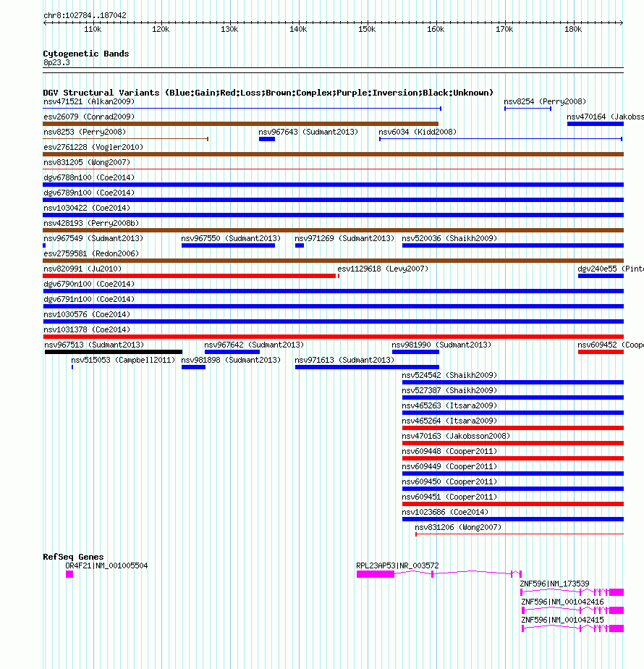Open nsv971269 (Sudmant2013) label
Viewport: 644px width, 669px height.
point(344,238)
